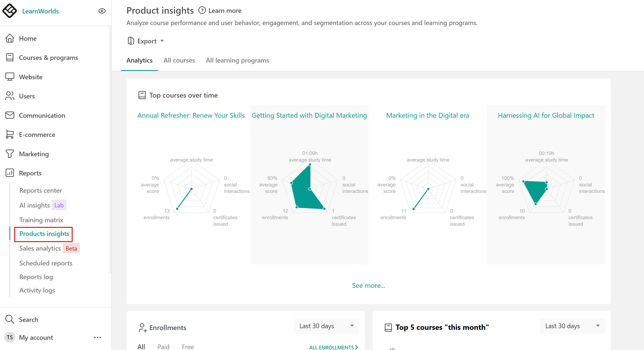644x350 pixels.
Task: Click the LearnWorlds logo icon
Action: 10,11
